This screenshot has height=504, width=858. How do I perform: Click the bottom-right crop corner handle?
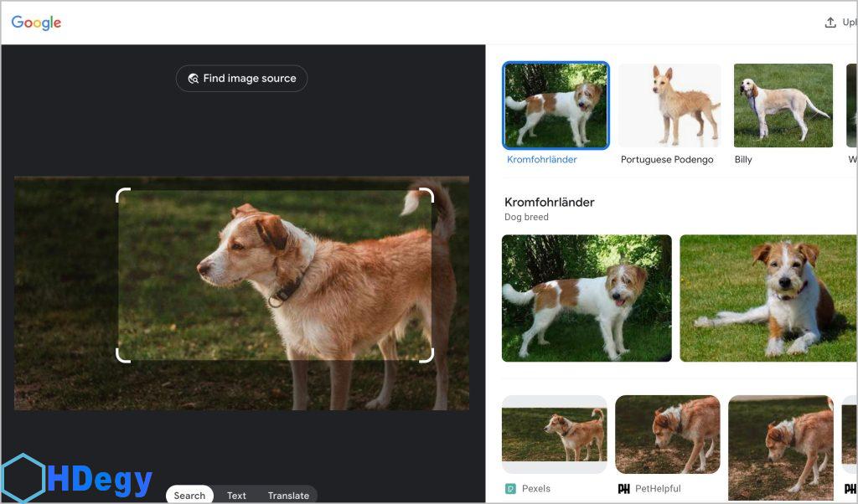point(426,356)
